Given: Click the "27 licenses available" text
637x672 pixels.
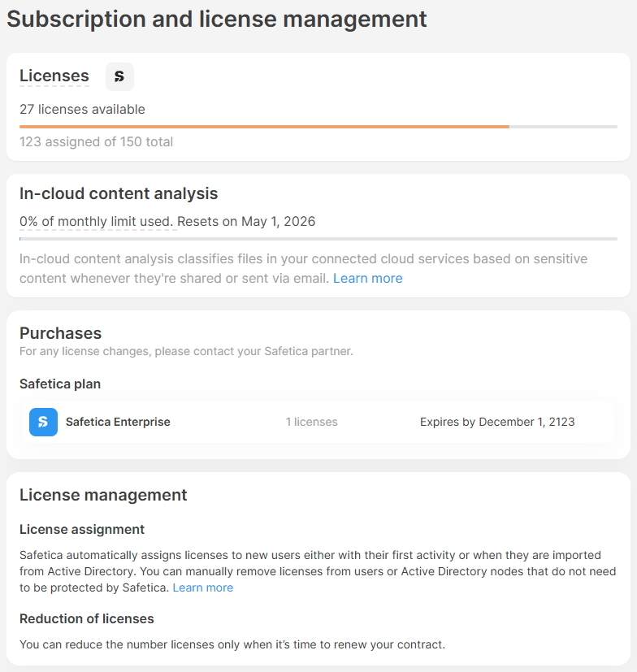Looking at the screenshot, I should coord(82,109).
